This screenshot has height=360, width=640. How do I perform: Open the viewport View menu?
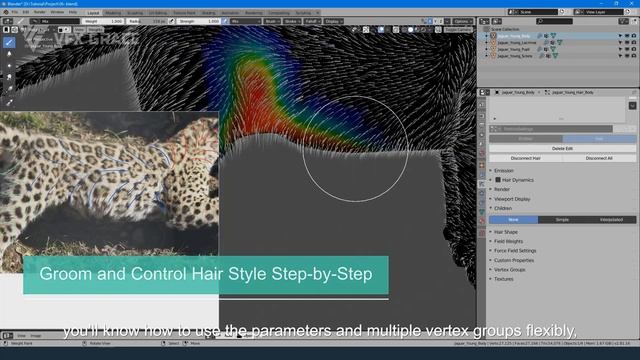[x=79, y=30]
